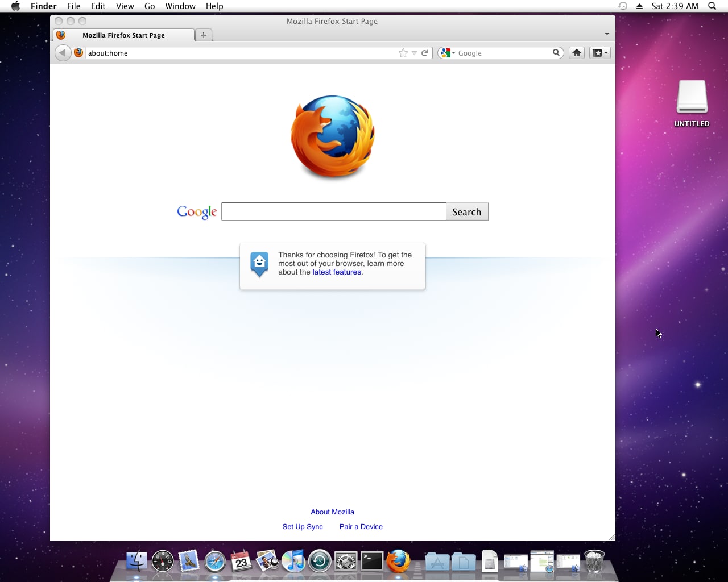Reload the page with the refresh icon

point(424,53)
